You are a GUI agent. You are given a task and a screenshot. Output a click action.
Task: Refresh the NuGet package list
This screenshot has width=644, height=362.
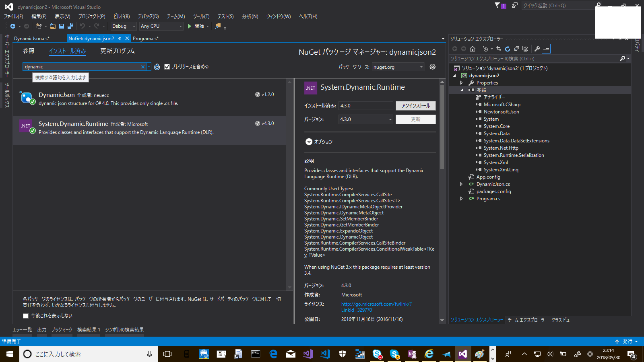(x=157, y=67)
